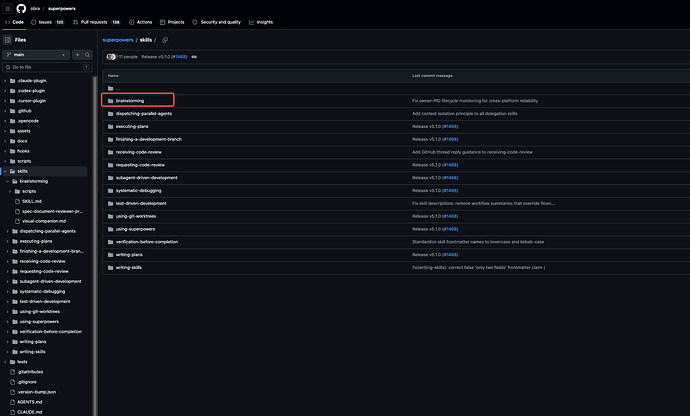The width and height of the screenshot is (690, 416).
Task: Click the 11 people contributors text
Action: click(x=128, y=57)
